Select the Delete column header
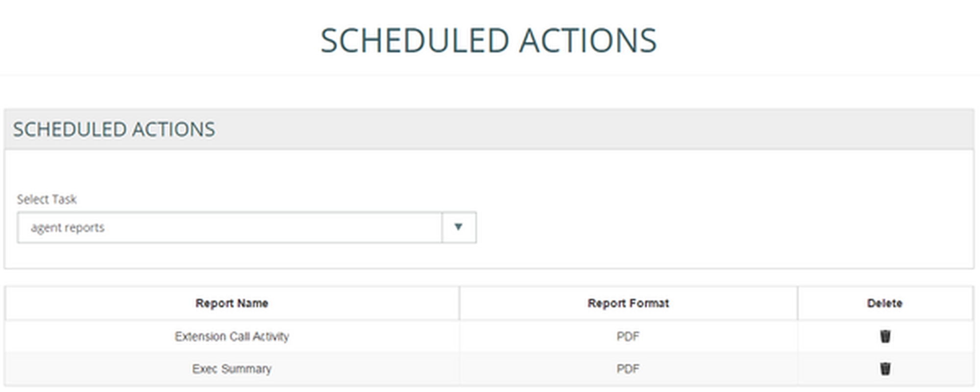 884,303
